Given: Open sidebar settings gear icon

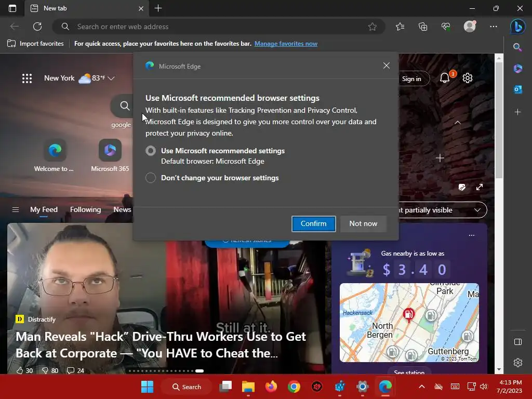Looking at the screenshot, I should pyautogui.click(x=518, y=363).
